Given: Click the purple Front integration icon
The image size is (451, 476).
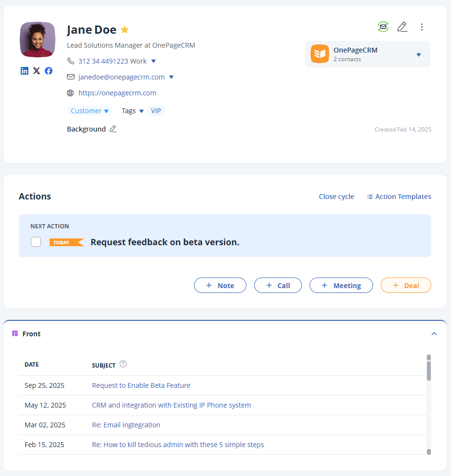Looking at the screenshot, I should click(x=15, y=333).
